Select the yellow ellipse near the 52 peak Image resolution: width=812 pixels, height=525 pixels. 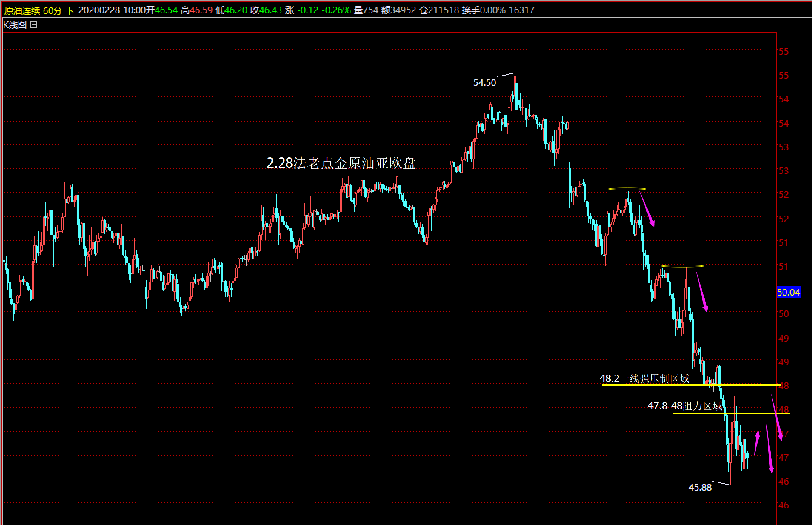point(627,189)
